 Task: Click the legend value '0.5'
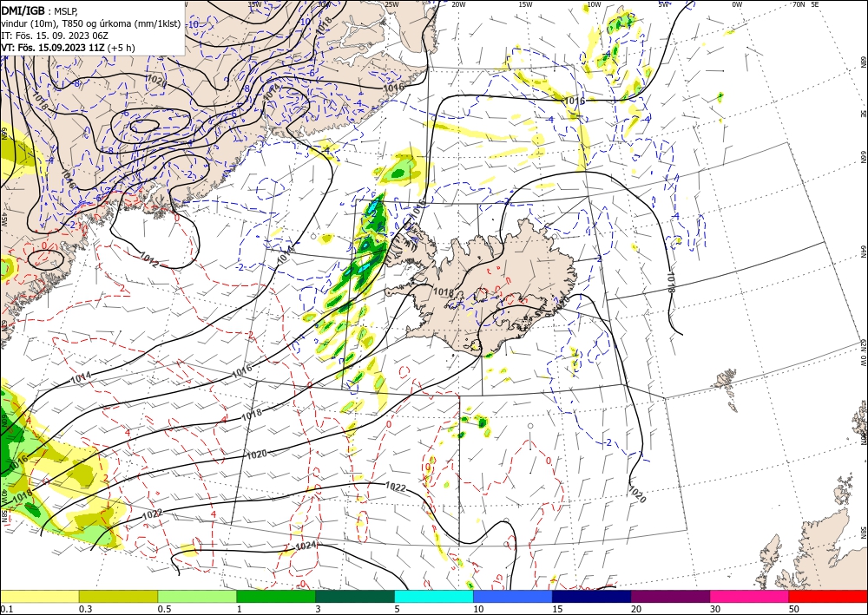point(164,609)
